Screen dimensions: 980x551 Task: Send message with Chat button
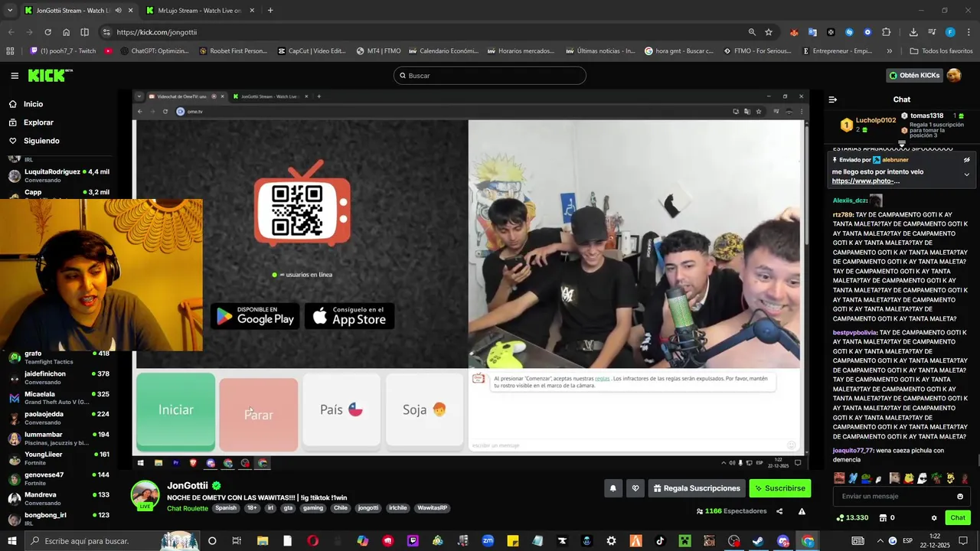coord(958,518)
